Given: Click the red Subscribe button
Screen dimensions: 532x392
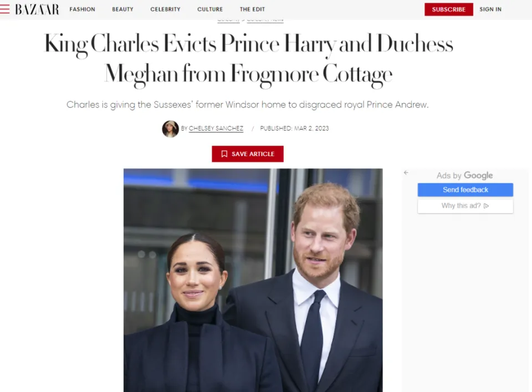Looking at the screenshot, I should click(449, 9).
